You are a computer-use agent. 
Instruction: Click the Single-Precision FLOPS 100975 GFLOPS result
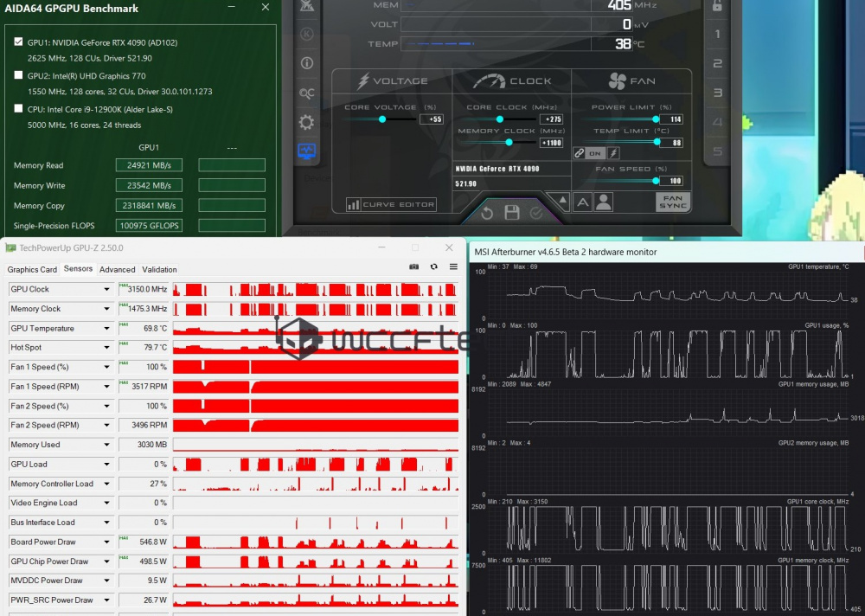pos(149,225)
